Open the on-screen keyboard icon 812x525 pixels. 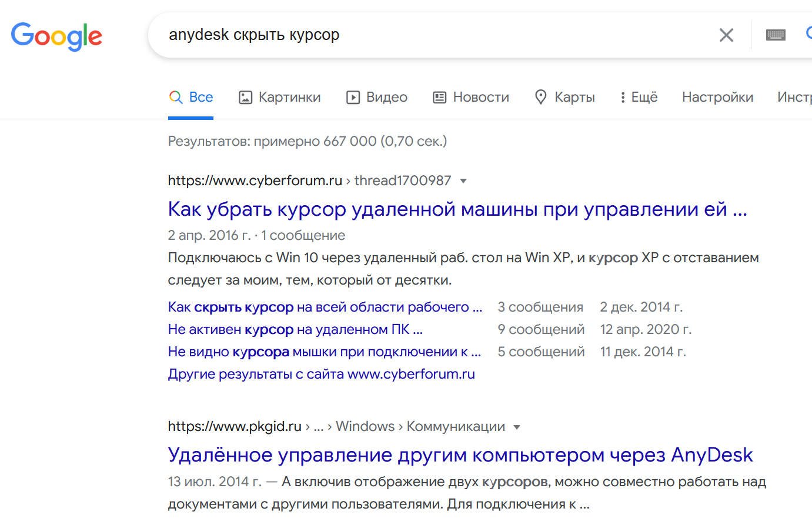point(776,35)
